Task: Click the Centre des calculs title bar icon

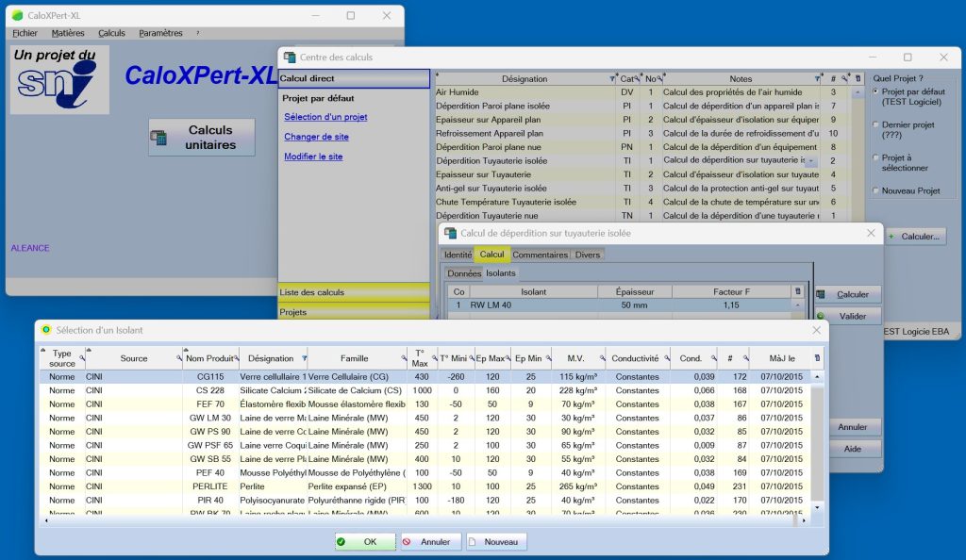Action: 290,58
